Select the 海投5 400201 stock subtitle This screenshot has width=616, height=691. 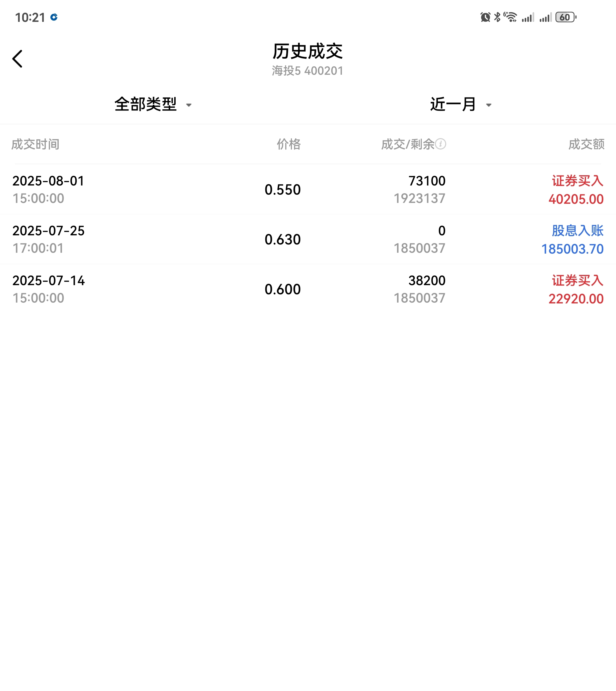click(308, 71)
